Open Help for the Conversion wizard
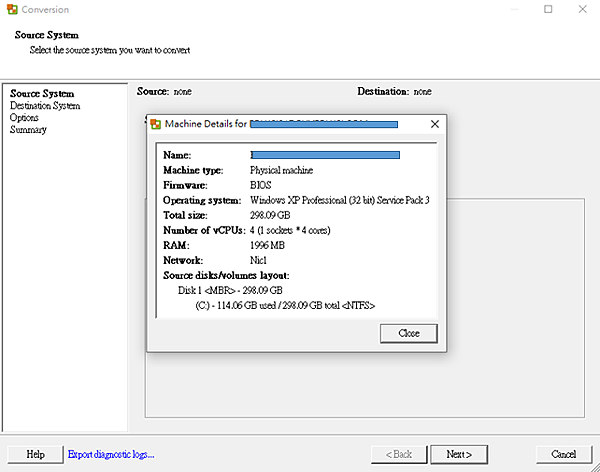The width and height of the screenshot is (600, 472). 35,454
